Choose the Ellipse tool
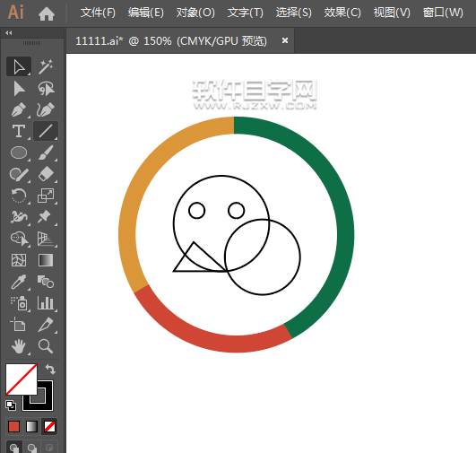 pos(19,152)
